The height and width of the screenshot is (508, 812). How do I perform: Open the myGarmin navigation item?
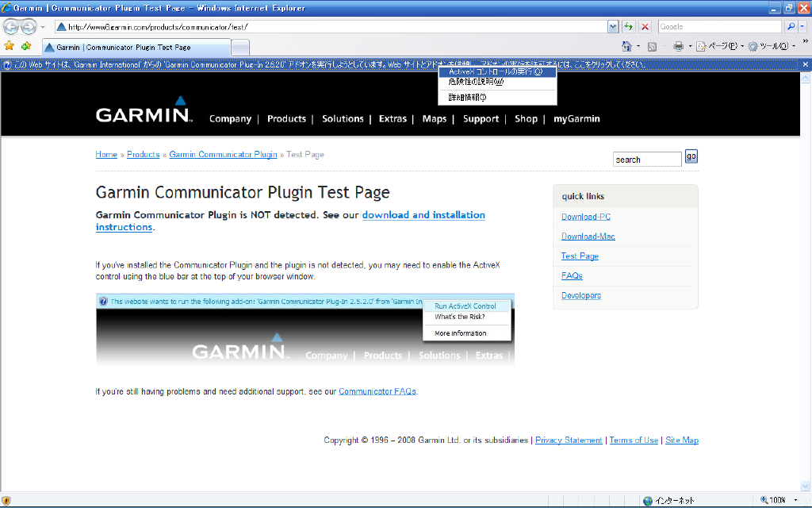click(x=576, y=119)
